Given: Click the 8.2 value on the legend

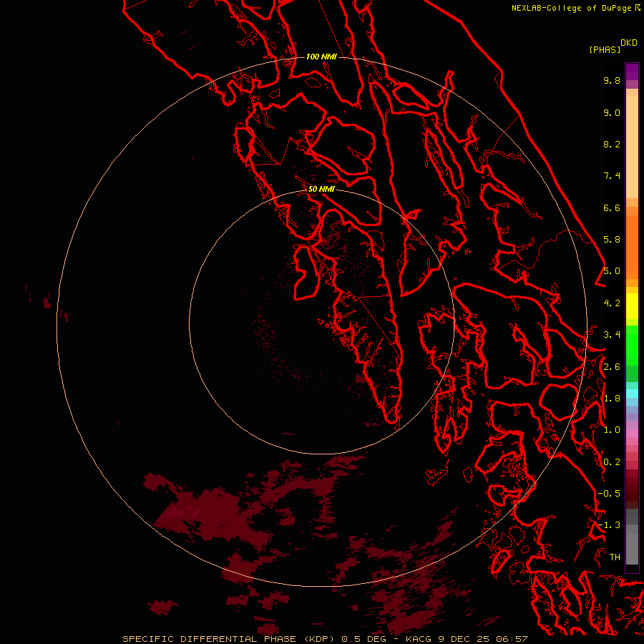Looking at the screenshot, I should point(612,144).
